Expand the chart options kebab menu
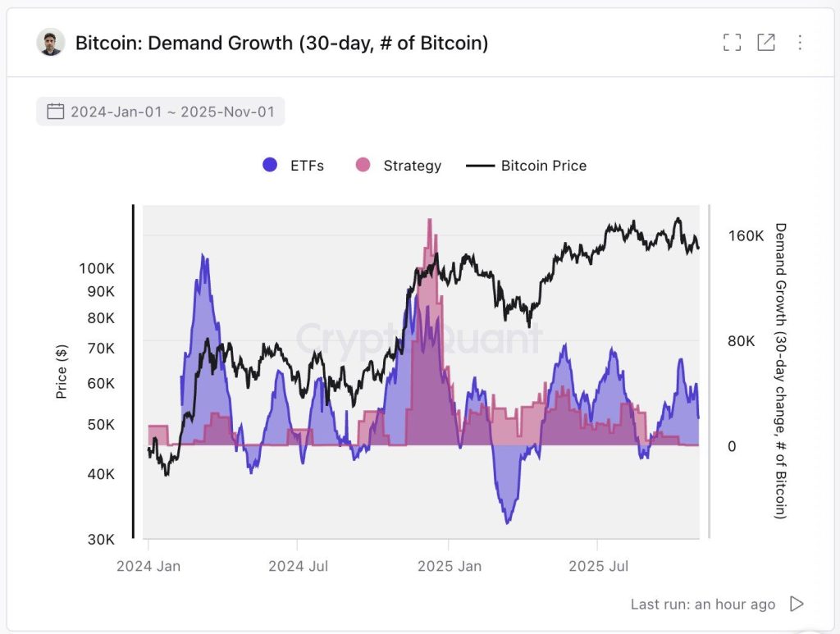 800,42
